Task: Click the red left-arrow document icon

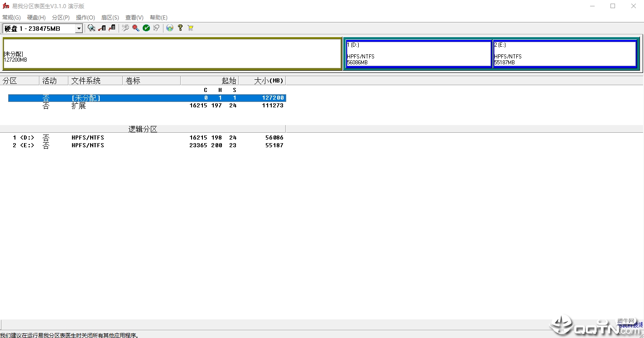Action: point(102,28)
